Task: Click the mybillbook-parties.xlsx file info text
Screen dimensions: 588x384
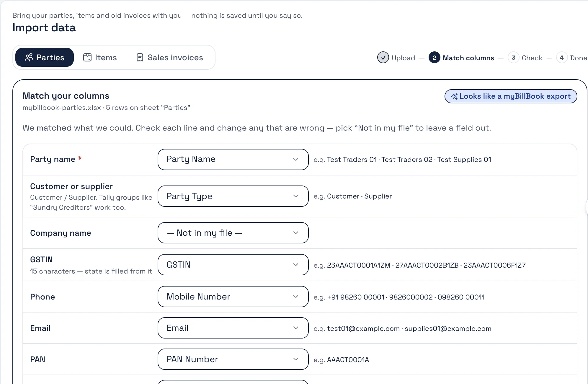Action: [106, 108]
